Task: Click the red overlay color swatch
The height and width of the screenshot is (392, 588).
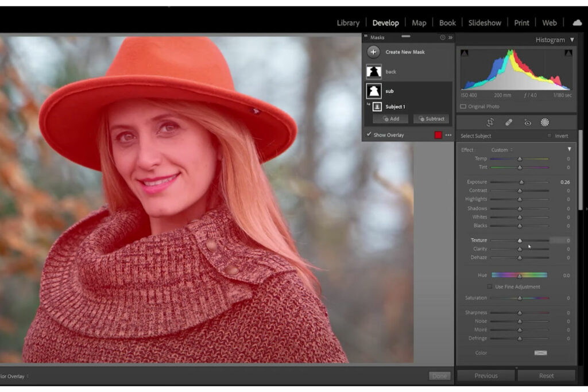Action: click(x=438, y=135)
